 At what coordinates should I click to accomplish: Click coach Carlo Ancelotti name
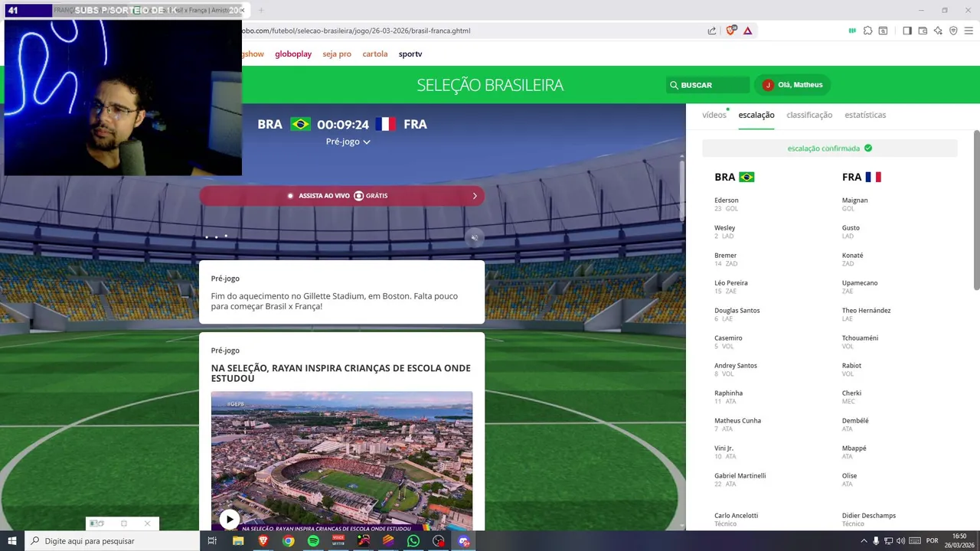tap(736, 516)
